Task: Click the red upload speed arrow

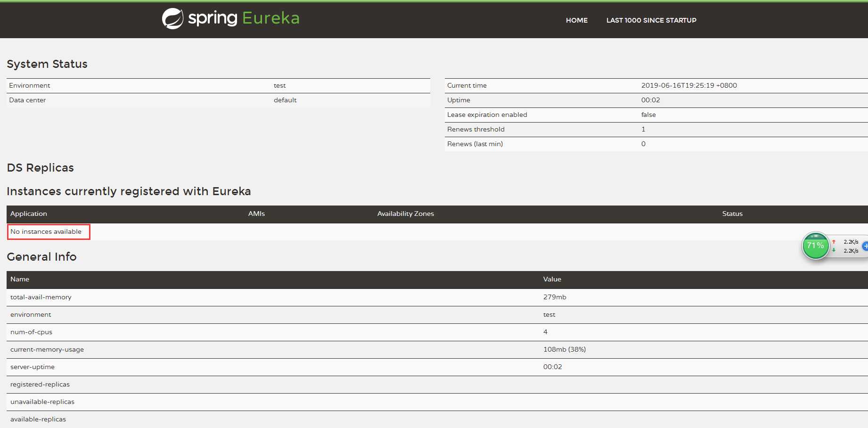Action: click(x=834, y=242)
